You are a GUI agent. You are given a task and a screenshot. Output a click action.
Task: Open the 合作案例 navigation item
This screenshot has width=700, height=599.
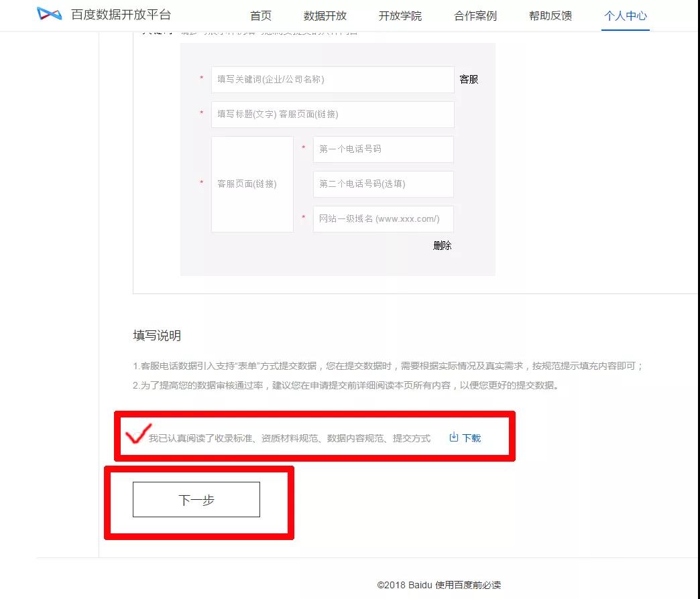(x=475, y=15)
